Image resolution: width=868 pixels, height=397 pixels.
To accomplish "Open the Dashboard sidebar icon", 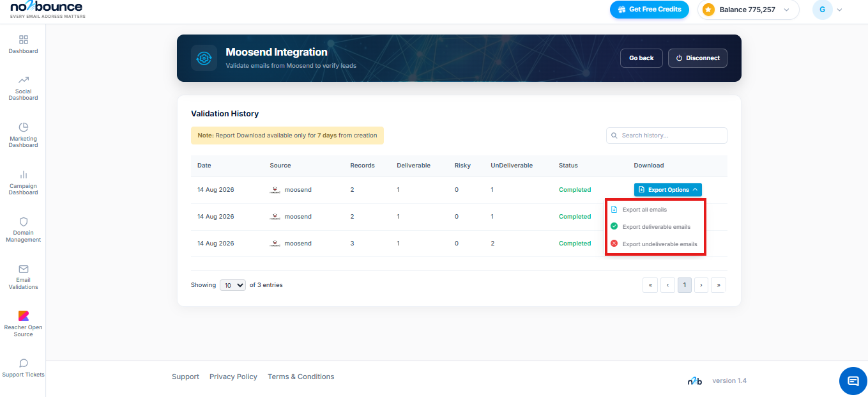I will pyautogui.click(x=23, y=39).
